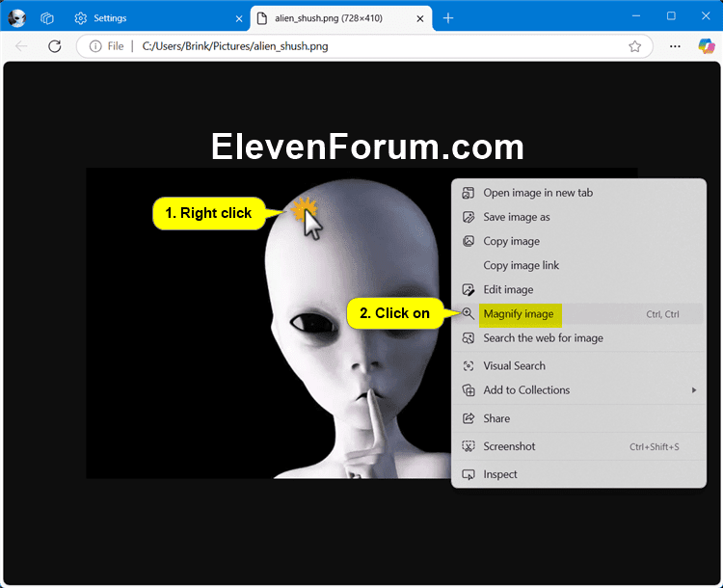The width and height of the screenshot is (723, 588).
Task: Refresh the page
Action: tap(55, 46)
